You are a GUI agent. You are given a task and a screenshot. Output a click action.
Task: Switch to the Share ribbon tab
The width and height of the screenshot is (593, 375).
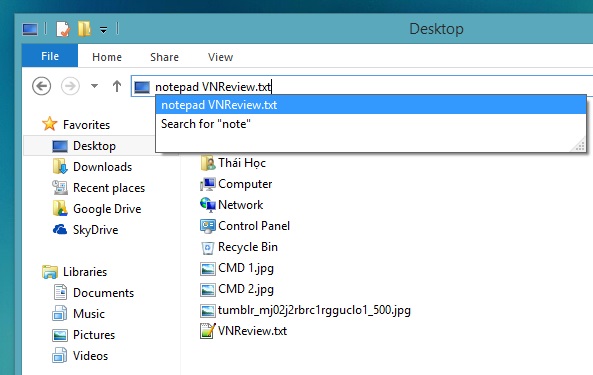165,57
